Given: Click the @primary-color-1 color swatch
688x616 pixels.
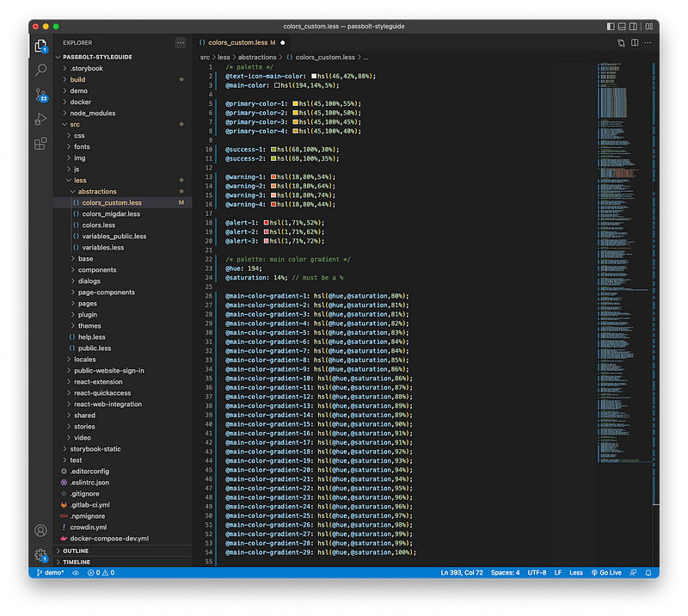Looking at the screenshot, I should 297,103.
